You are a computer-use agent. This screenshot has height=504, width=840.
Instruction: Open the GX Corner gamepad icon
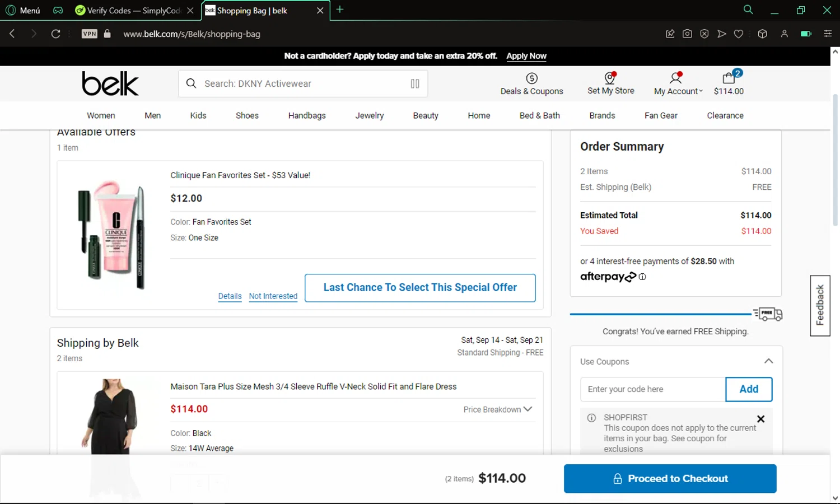pyautogui.click(x=58, y=10)
